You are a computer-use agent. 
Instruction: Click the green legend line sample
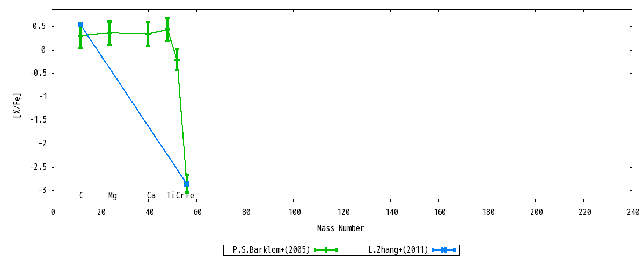click(325, 250)
